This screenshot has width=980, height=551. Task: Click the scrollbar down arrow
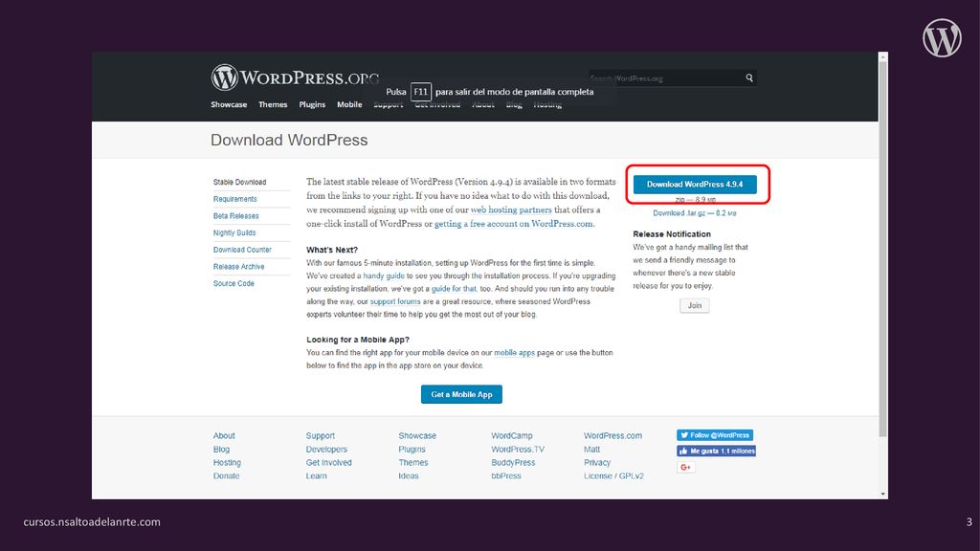point(882,494)
